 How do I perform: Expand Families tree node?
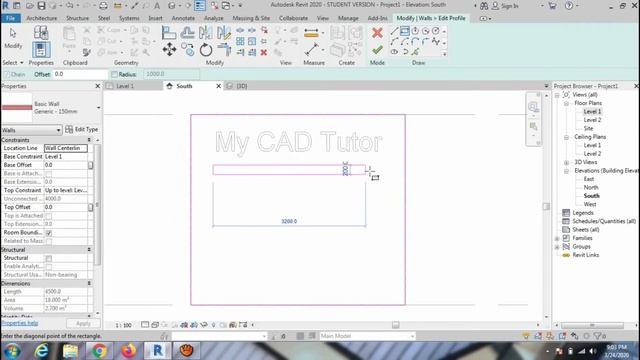click(x=558, y=238)
